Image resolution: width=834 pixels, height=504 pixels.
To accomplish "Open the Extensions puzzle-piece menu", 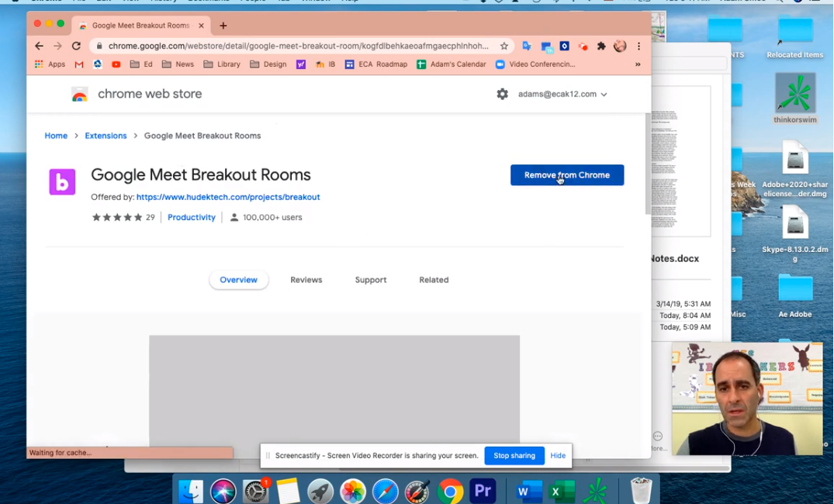I will (x=601, y=47).
